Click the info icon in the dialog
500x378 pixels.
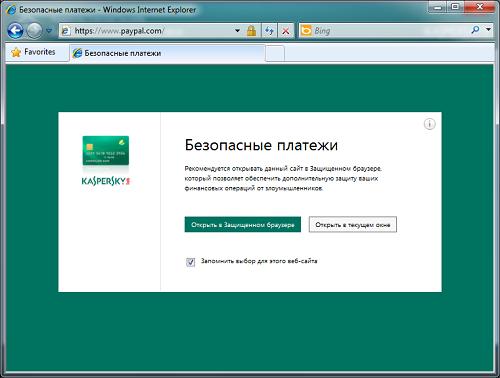(x=429, y=124)
